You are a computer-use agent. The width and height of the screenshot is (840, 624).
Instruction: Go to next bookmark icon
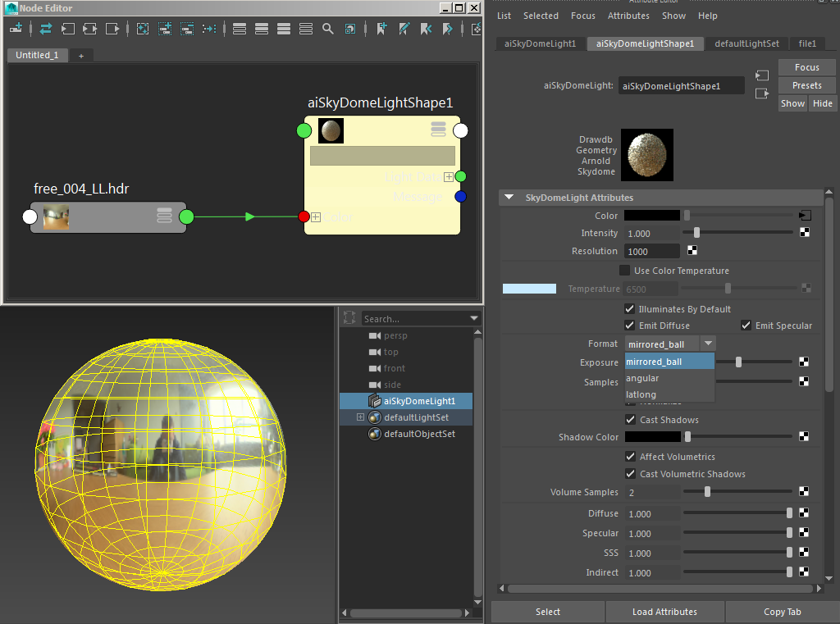click(x=448, y=29)
